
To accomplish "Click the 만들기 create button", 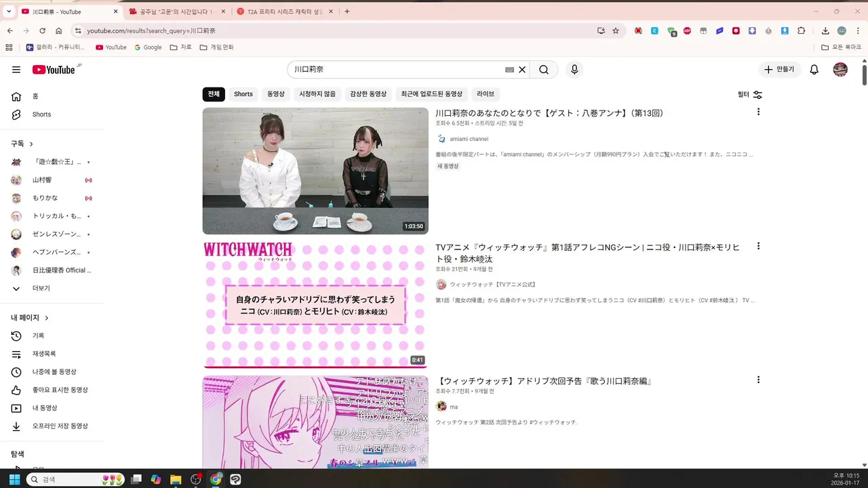I will coord(780,70).
